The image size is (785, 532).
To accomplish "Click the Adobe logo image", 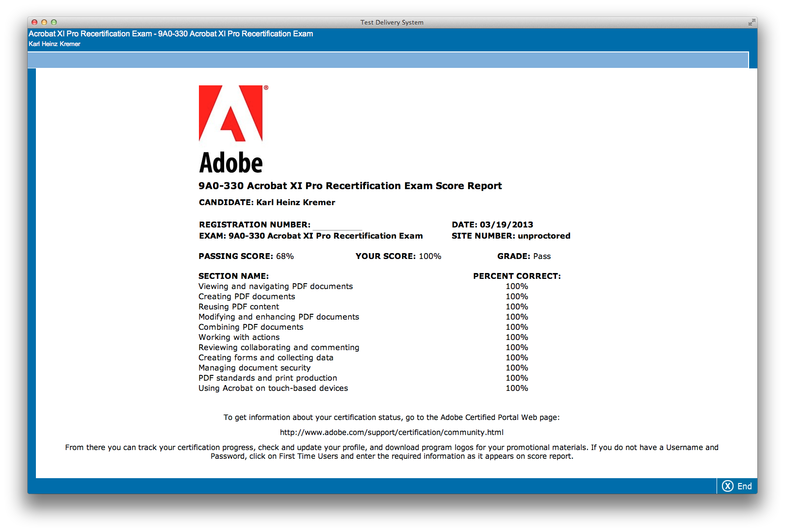I will coord(233,129).
